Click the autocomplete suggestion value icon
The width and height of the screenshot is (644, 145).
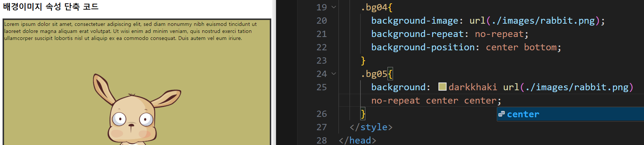point(501,114)
